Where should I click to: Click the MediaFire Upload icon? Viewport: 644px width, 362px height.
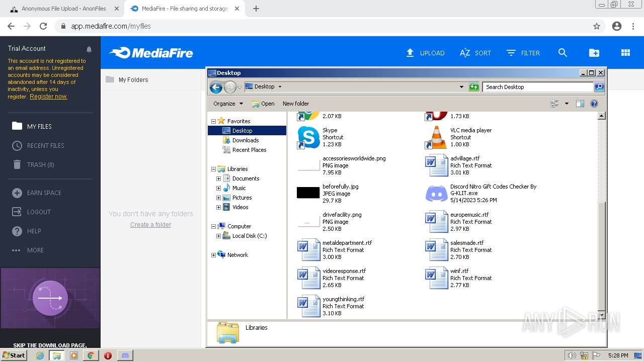coord(410,53)
